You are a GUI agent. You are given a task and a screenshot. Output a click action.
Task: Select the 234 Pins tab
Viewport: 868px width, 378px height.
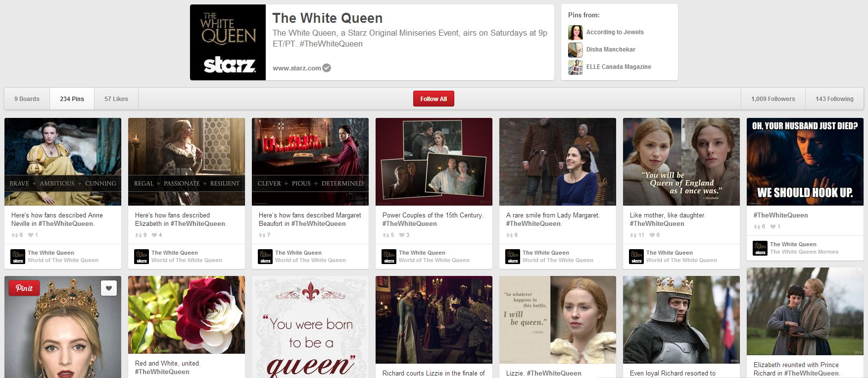[72, 99]
